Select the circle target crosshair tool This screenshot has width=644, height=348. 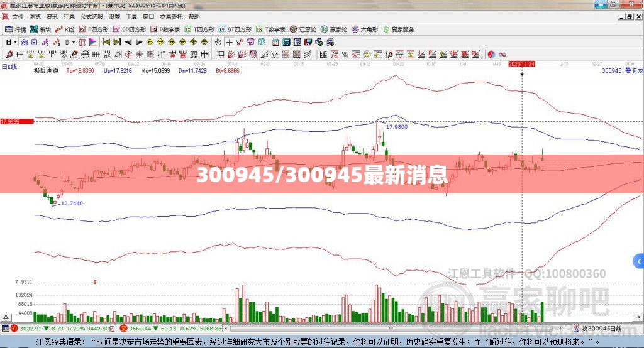tap(128, 54)
